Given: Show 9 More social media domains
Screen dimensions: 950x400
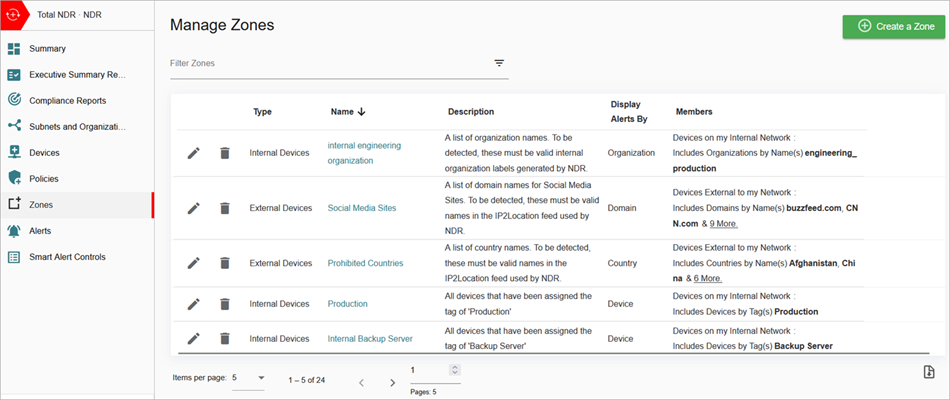Looking at the screenshot, I should point(723,224).
